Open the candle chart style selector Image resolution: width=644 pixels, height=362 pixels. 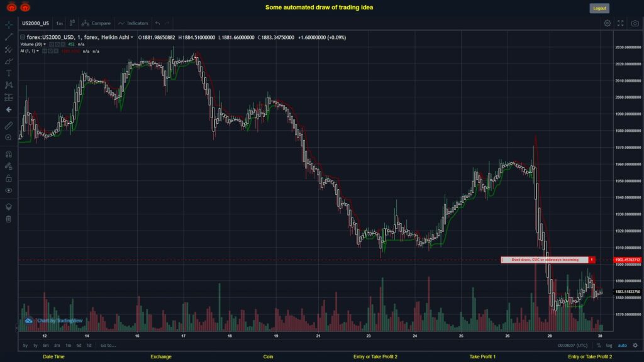point(72,23)
